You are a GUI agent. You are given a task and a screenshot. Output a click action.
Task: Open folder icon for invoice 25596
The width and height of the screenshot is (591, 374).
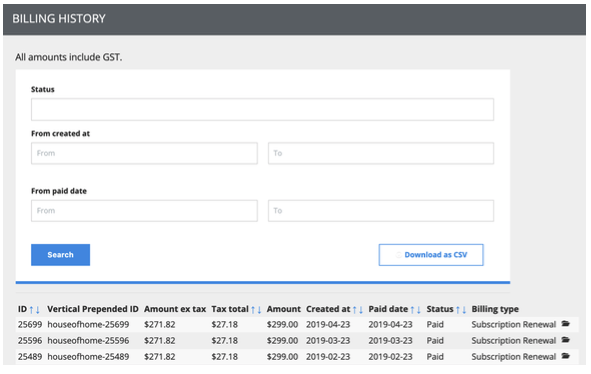pos(565,340)
